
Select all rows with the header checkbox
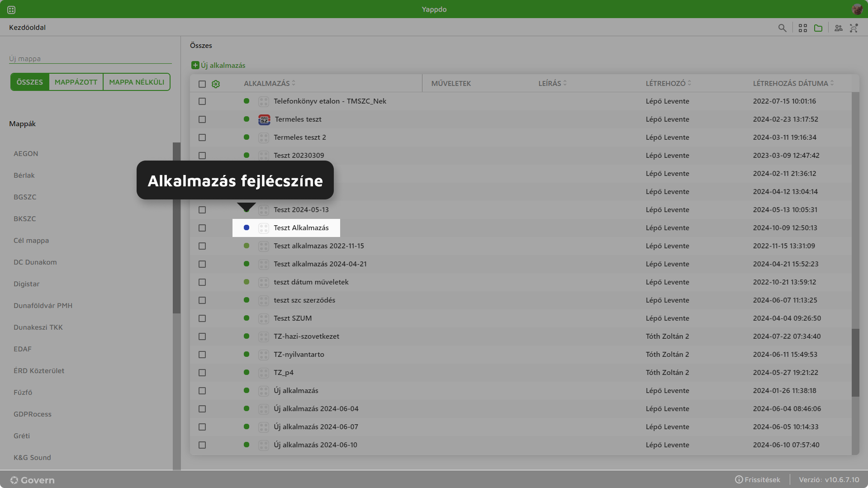pyautogui.click(x=202, y=84)
